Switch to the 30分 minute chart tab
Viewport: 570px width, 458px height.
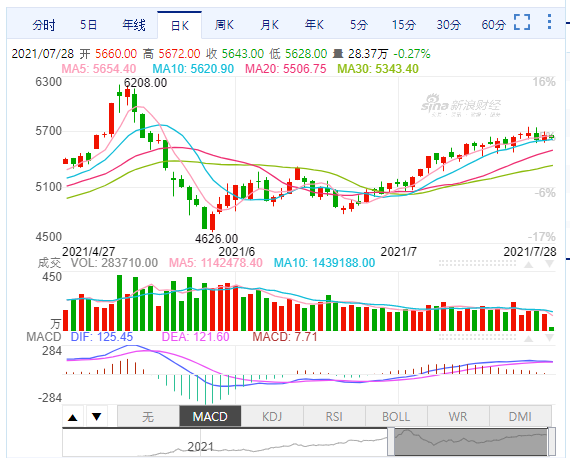click(448, 25)
